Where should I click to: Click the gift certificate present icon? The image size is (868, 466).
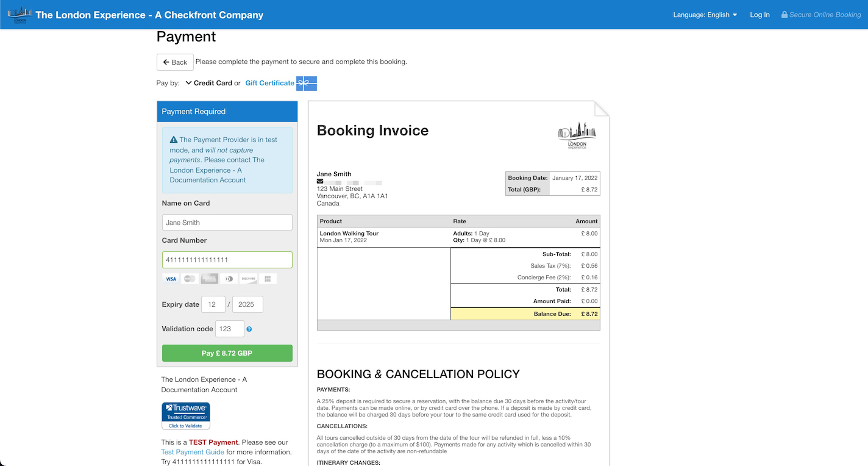pyautogui.click(x=307, y=83)
